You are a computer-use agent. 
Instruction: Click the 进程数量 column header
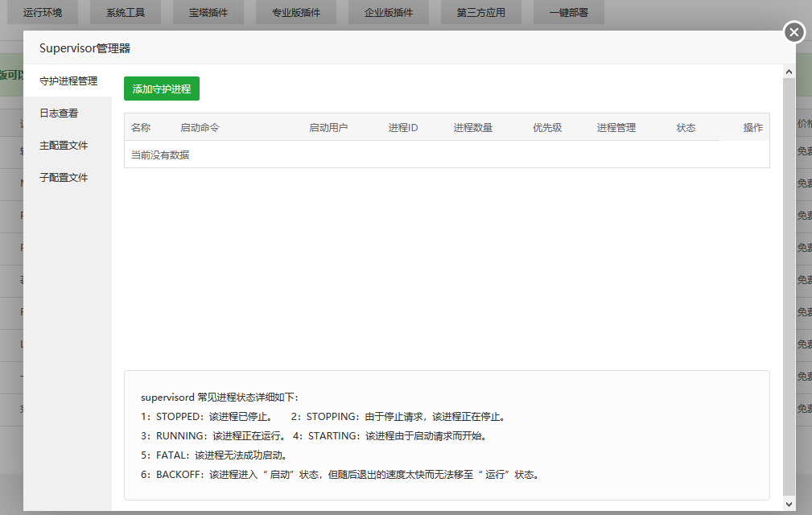(473, 127)
